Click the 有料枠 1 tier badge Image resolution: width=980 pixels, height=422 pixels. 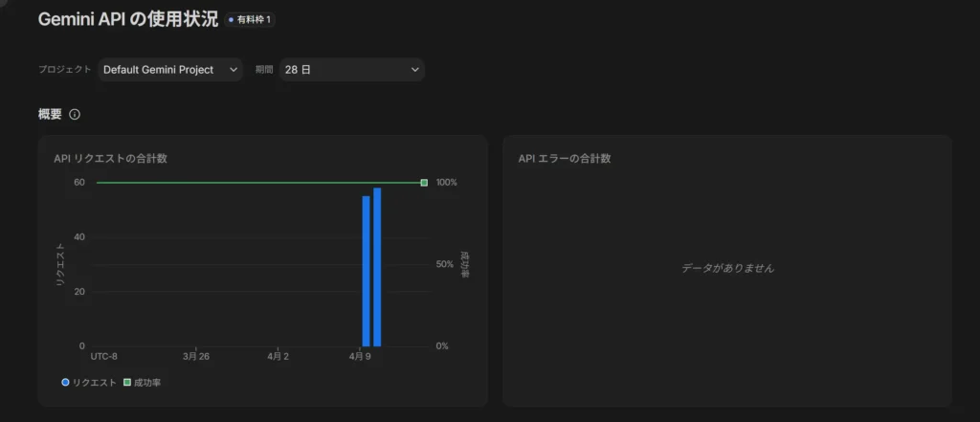pos(250,20)
